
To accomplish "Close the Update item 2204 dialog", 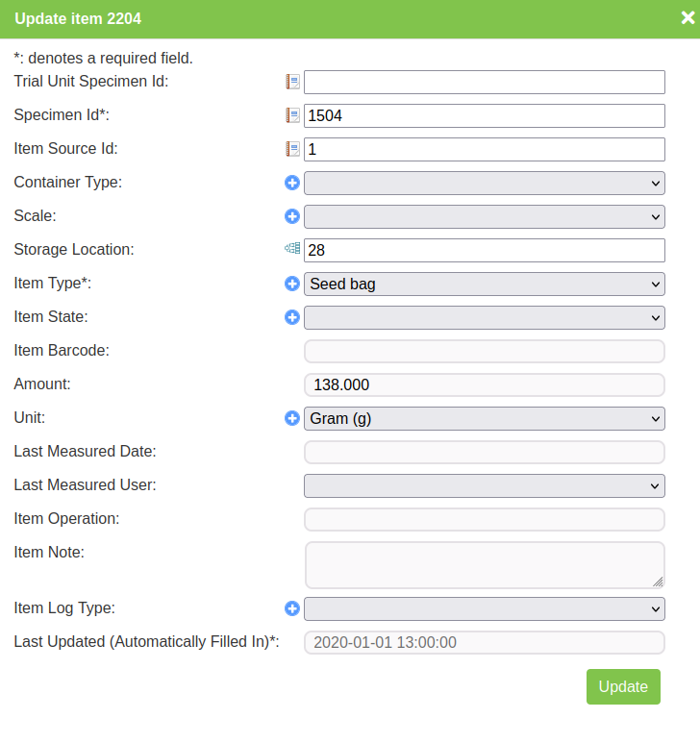I will point(687,17).
